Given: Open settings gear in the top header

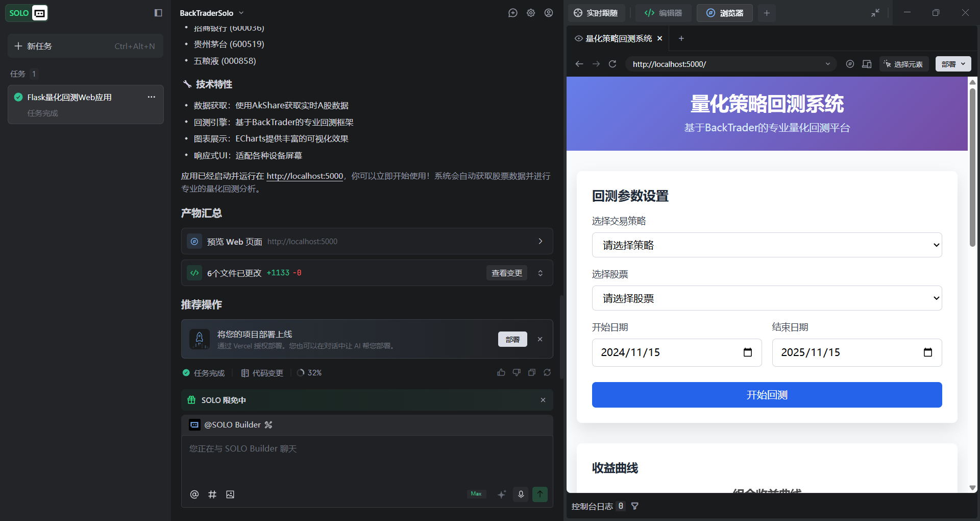Looking at the screenshot, I should 531,13.
